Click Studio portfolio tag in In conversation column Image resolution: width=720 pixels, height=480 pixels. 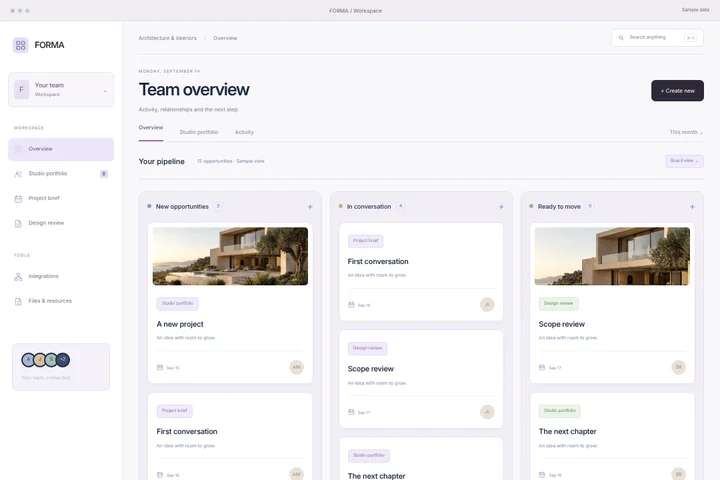point(369,456)
